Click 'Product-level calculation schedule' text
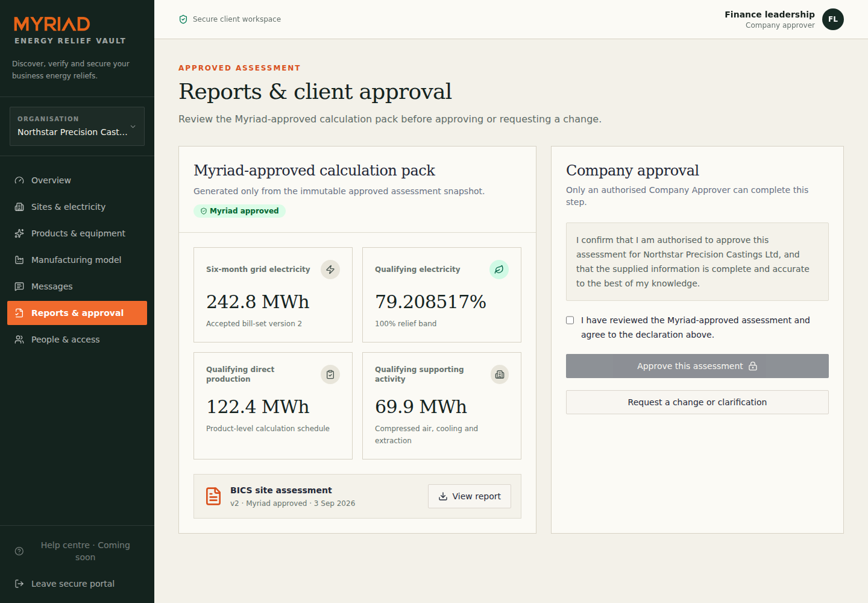Viewport: 868px width, 603px height. point(268,429)
